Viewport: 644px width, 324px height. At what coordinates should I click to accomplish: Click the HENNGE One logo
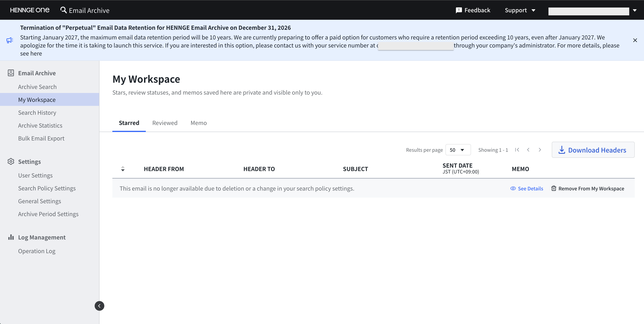coord(30,10)
